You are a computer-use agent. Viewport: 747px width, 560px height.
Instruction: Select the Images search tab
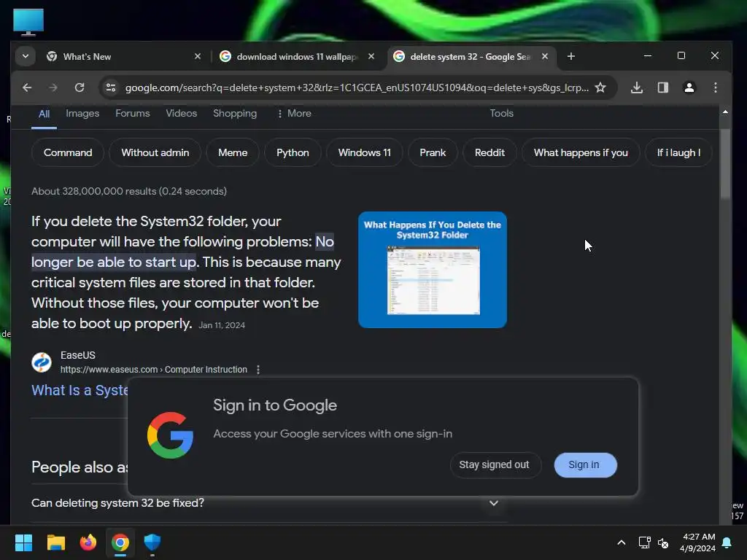point(82,113)
